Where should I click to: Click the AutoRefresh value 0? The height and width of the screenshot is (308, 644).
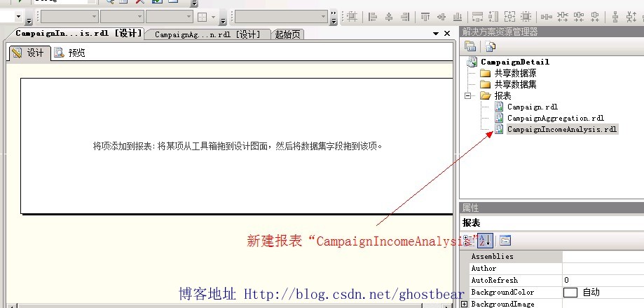[566, 280]
